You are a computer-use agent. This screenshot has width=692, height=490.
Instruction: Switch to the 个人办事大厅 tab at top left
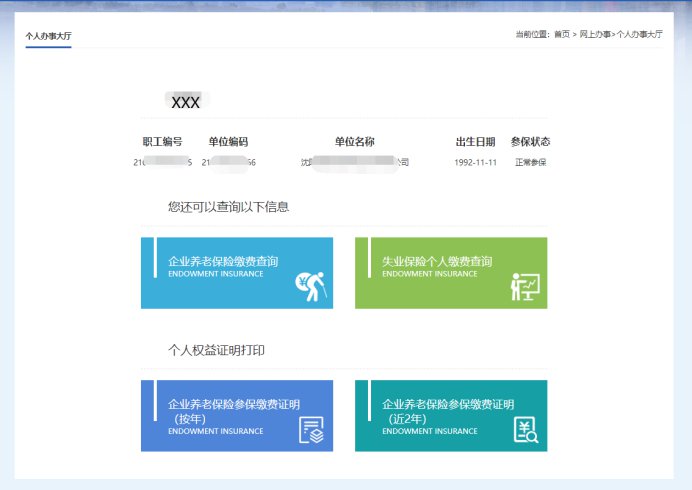point(48,35)
